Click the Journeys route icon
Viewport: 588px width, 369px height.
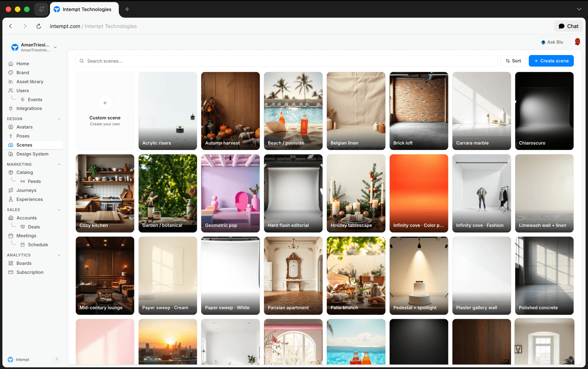11,190
